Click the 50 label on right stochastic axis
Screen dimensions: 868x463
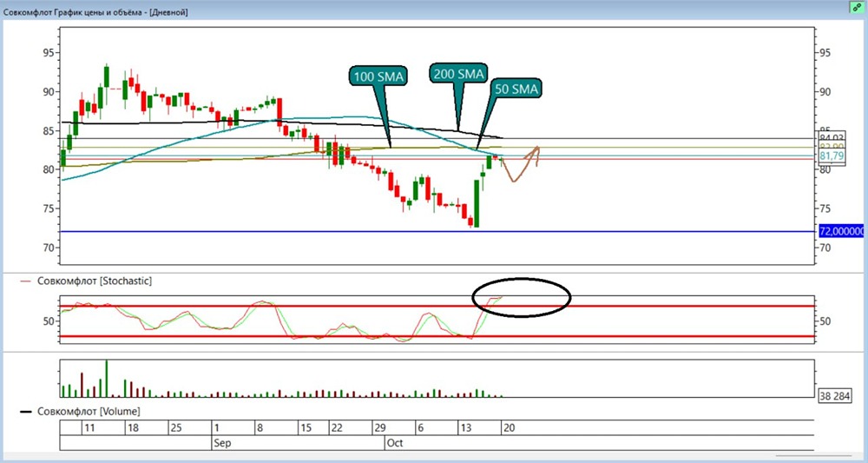[x=826, y=321]
